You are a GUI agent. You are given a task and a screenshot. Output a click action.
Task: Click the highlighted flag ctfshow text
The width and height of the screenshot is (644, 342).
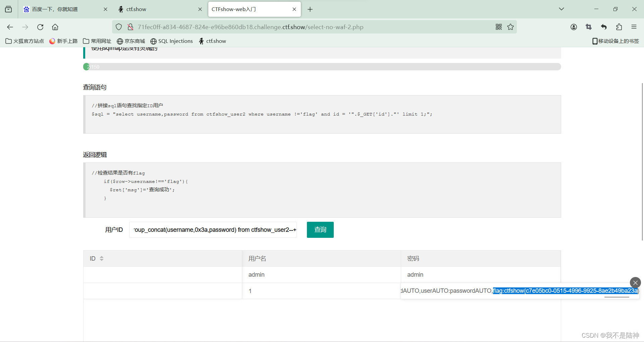click(x=566, y=291)
